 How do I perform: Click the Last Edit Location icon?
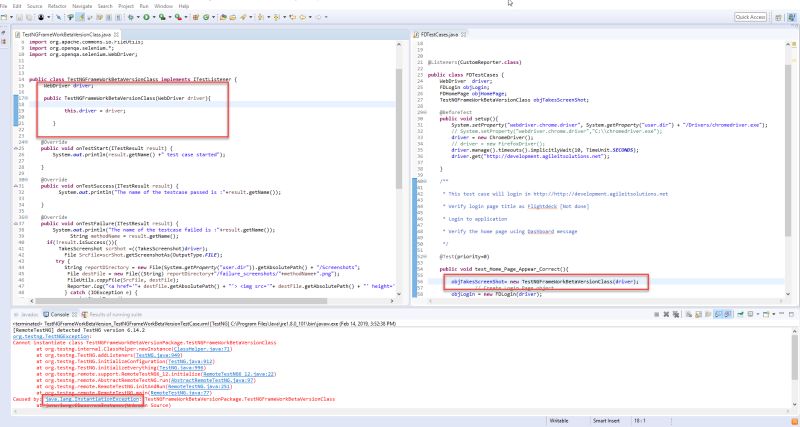pos(292,17)
